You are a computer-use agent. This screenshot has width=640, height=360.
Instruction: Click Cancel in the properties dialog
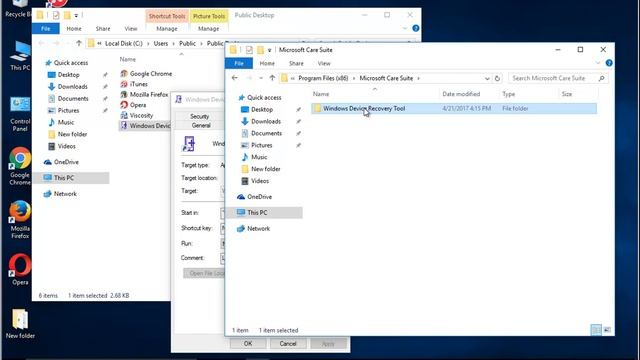[288, 344]
